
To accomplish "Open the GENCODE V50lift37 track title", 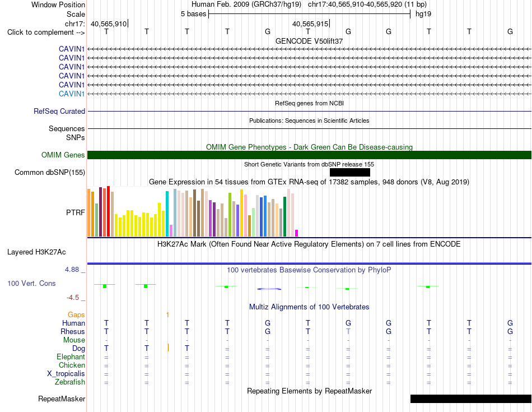I will (x=309, y=41).
